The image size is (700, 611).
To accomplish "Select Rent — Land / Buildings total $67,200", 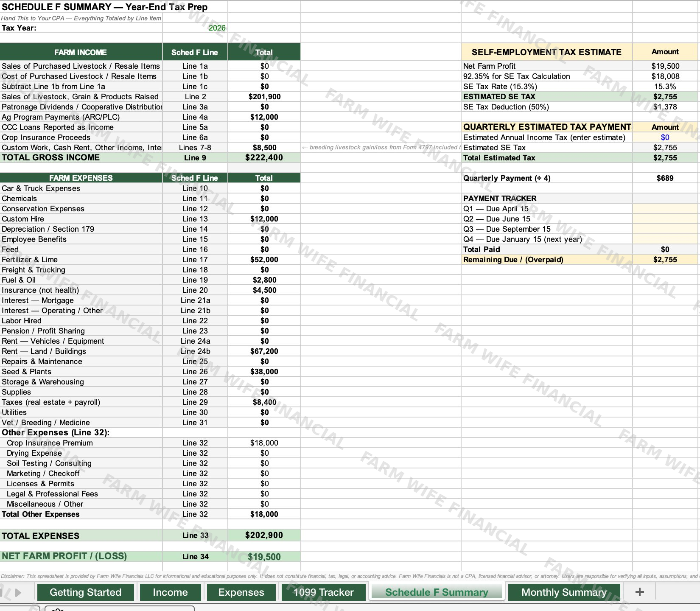I will (264, 351).
